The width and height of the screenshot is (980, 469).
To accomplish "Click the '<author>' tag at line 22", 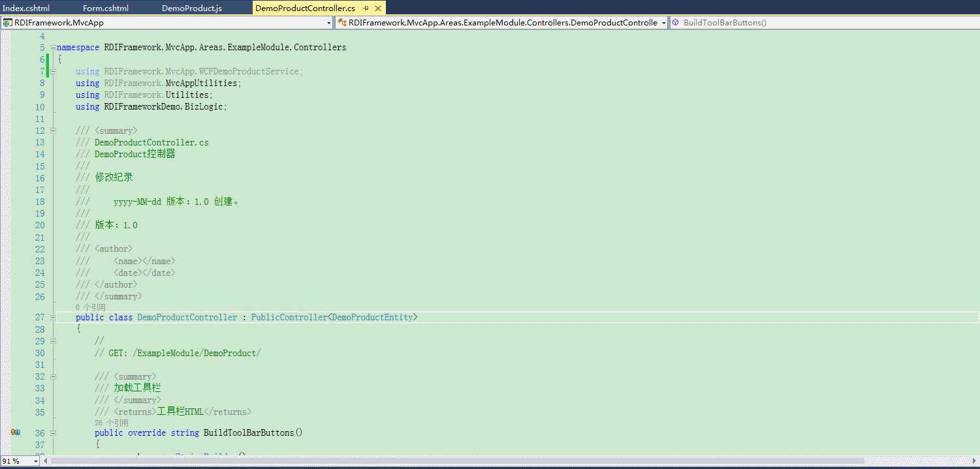I will pos(114,249).
